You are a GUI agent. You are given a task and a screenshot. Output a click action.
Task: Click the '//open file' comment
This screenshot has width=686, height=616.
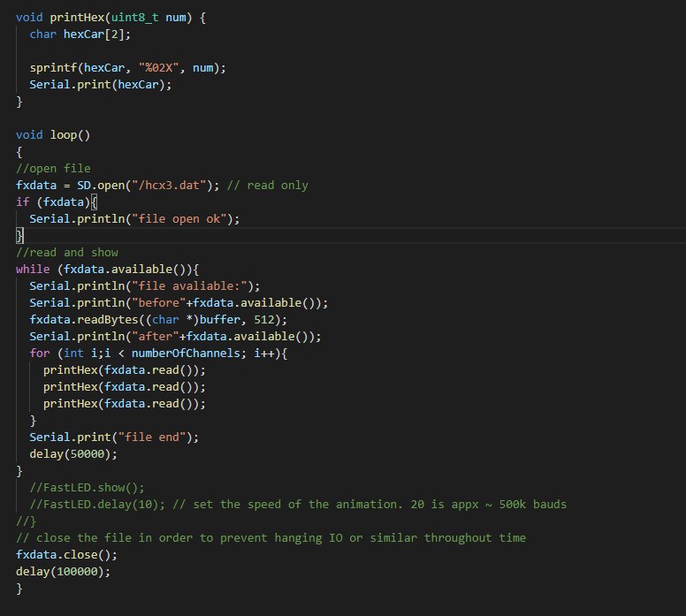(x=53, y=169)
